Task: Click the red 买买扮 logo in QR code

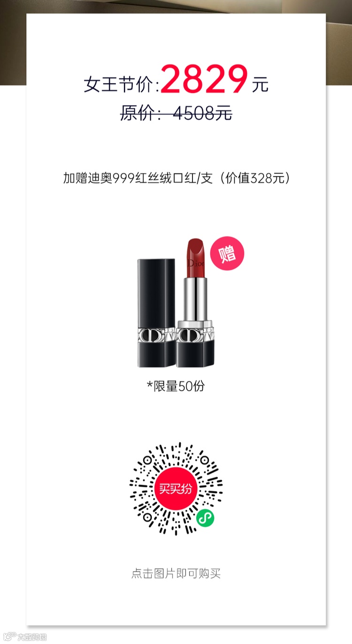Action: click(176, 488)
